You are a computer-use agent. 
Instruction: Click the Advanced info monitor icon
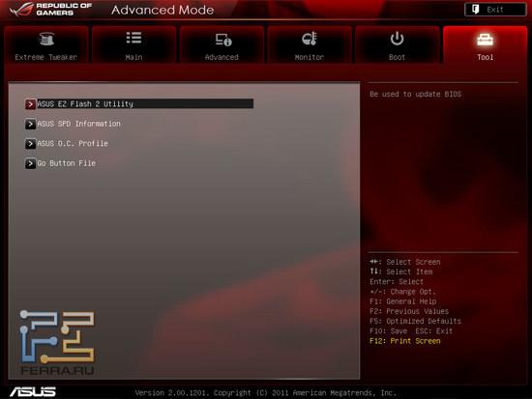223,40
